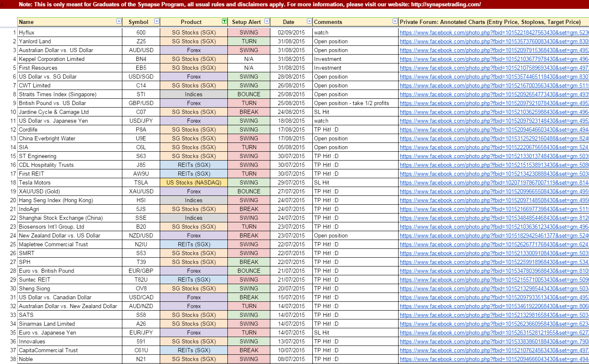Open the Date column filter arrow

[x=309, y=21]
